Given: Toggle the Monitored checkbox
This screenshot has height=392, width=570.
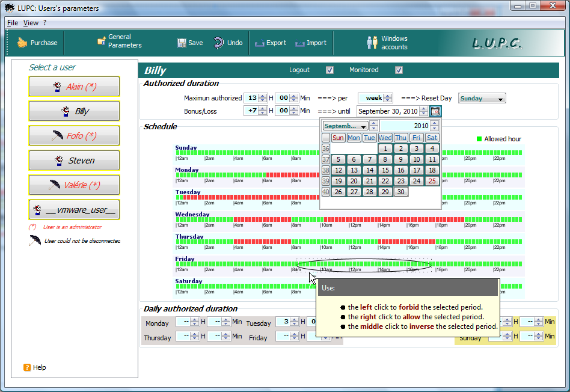Looking at the screenshot, I should point(399,70).
